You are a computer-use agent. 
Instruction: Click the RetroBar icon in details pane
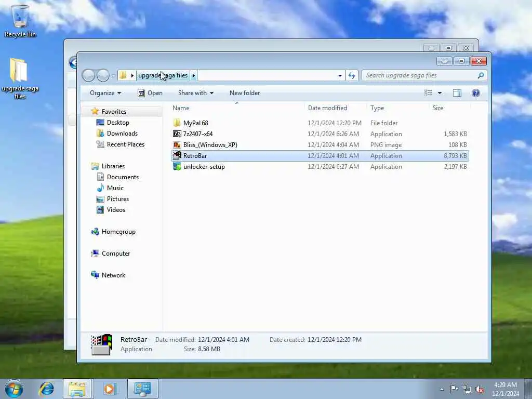[x=101, y=344]
